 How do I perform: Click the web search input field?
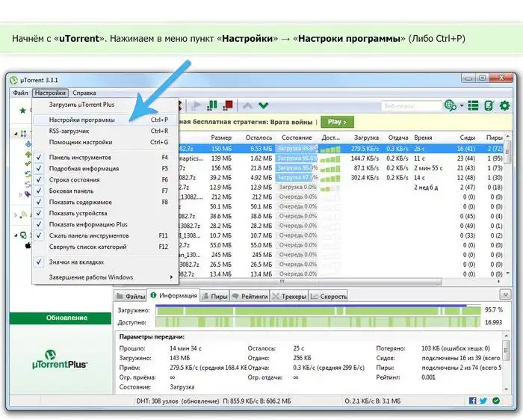tap(411, 106)
